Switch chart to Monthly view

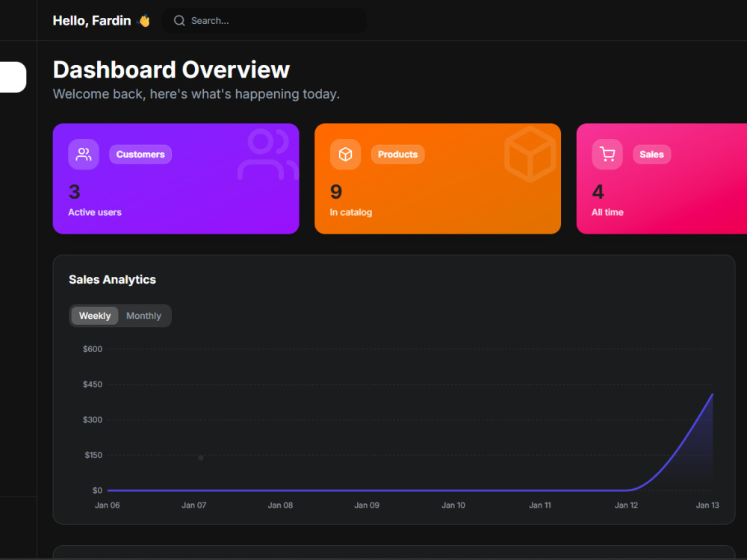(x=143, y=316)
